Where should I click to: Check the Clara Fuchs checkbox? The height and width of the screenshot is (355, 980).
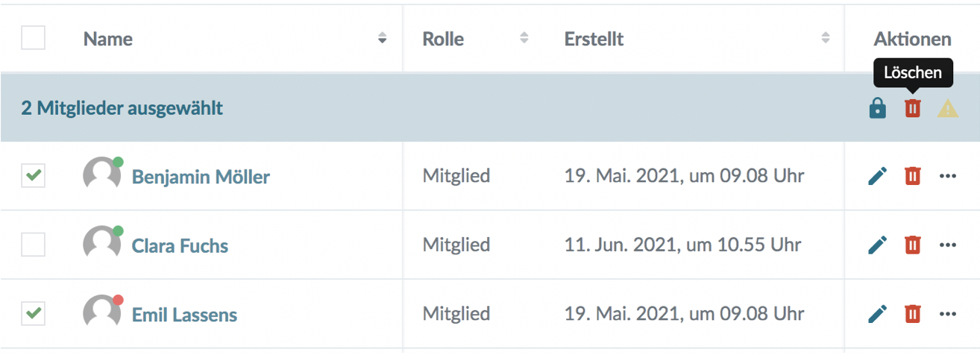click(33, 245)
